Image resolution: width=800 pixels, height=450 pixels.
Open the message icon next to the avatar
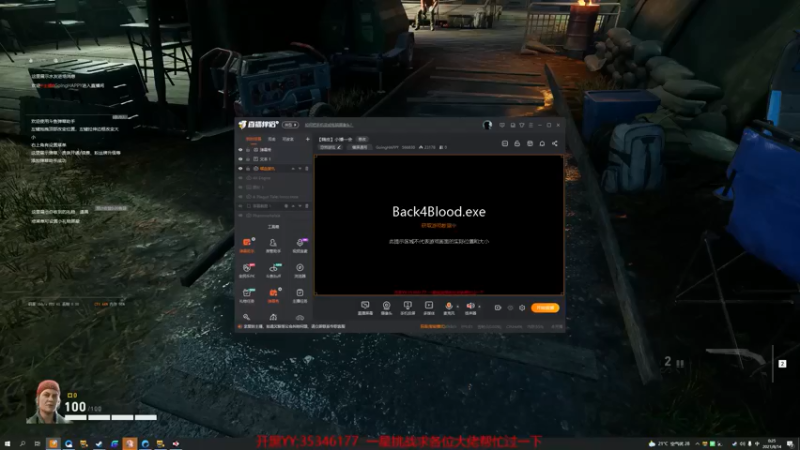coord(502,125)
